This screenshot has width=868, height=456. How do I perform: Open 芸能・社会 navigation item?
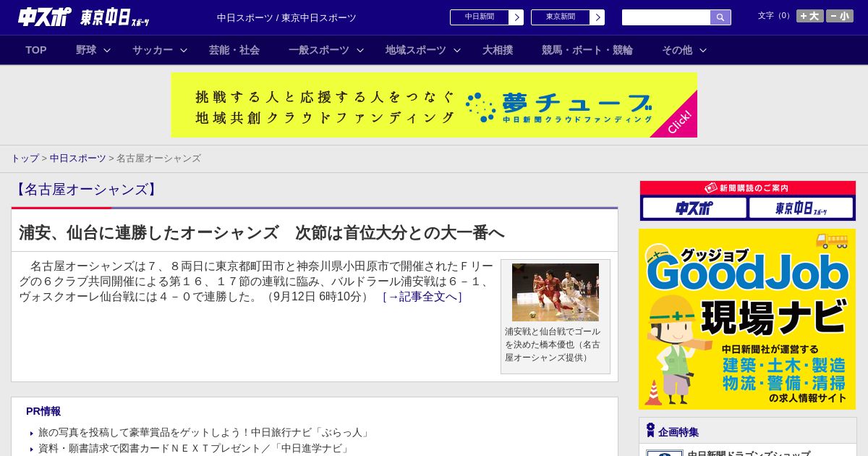click(x=234, y=50)
